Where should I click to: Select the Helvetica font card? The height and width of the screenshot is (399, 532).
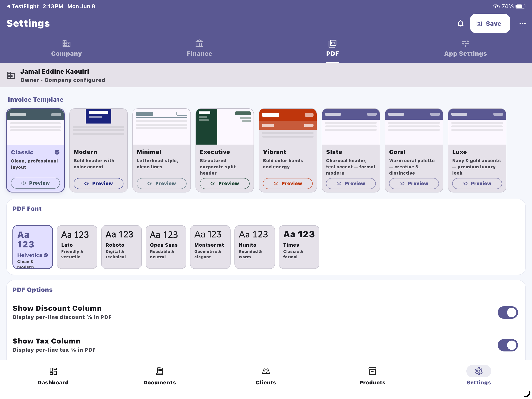click(33, 247)
